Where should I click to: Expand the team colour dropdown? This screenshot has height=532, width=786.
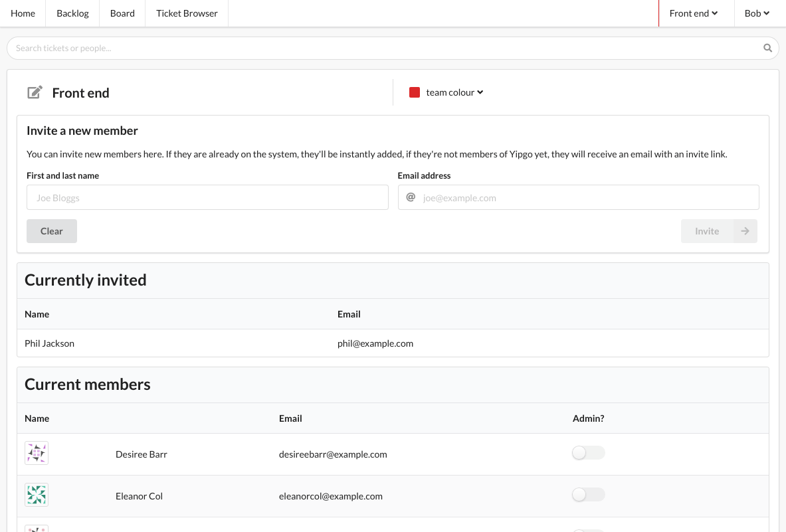tap(454, 92)
